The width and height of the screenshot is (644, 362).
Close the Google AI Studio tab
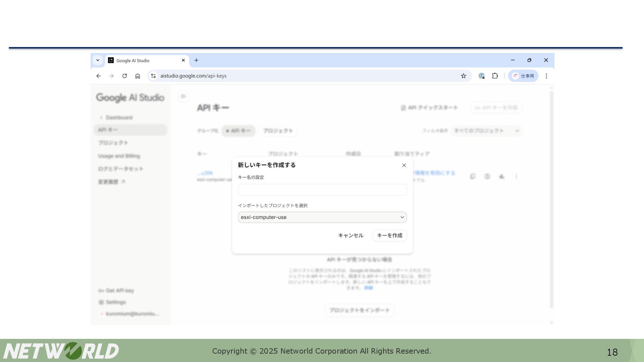coord(183,60)
